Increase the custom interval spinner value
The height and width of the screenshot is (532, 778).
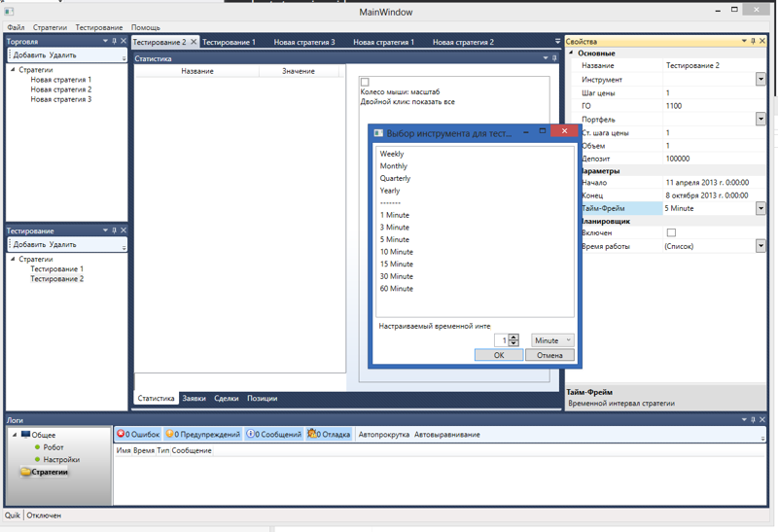pos(513,337)
